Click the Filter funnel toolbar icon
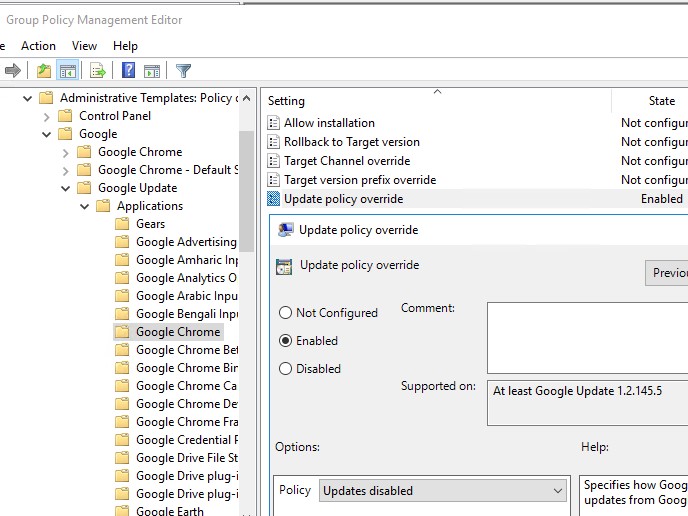 (183, 71)
